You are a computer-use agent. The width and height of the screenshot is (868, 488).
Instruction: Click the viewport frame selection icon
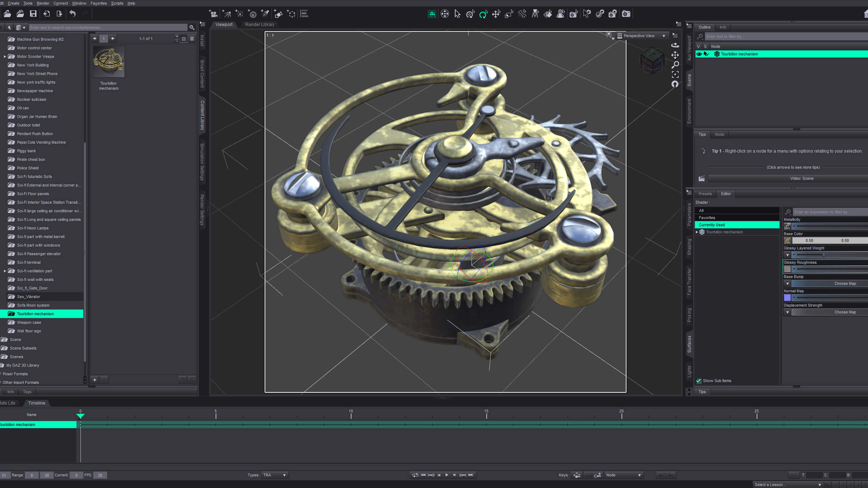675,75
